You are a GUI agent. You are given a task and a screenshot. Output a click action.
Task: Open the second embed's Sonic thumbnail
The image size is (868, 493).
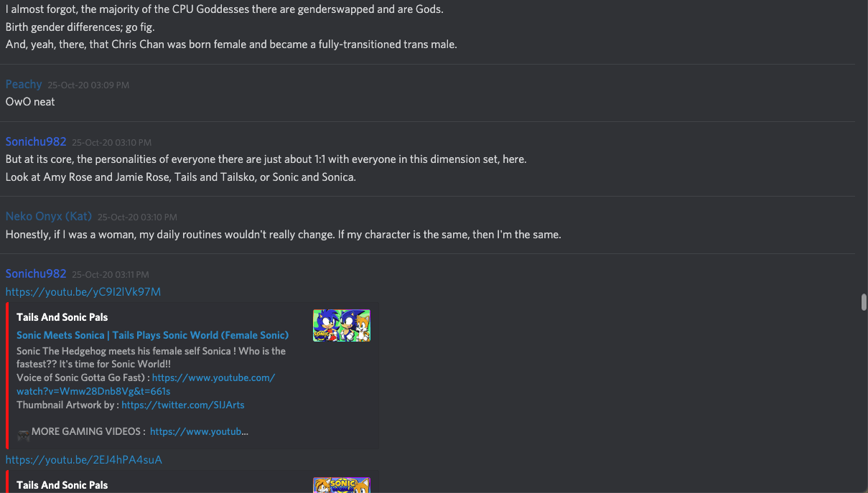342,485
